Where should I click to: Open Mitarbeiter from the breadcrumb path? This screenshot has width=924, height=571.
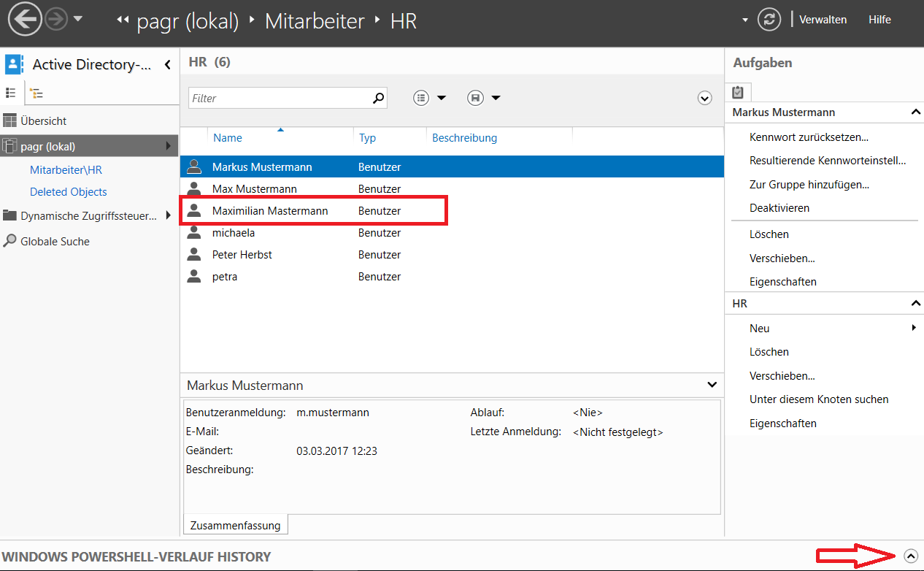coord(315,21)
